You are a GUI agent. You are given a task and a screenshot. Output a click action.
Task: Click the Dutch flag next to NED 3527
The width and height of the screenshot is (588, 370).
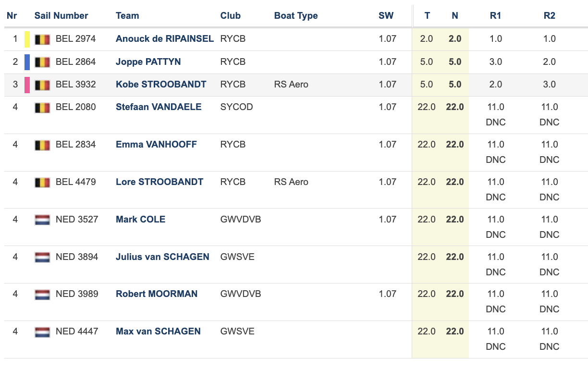coord(42,220)
